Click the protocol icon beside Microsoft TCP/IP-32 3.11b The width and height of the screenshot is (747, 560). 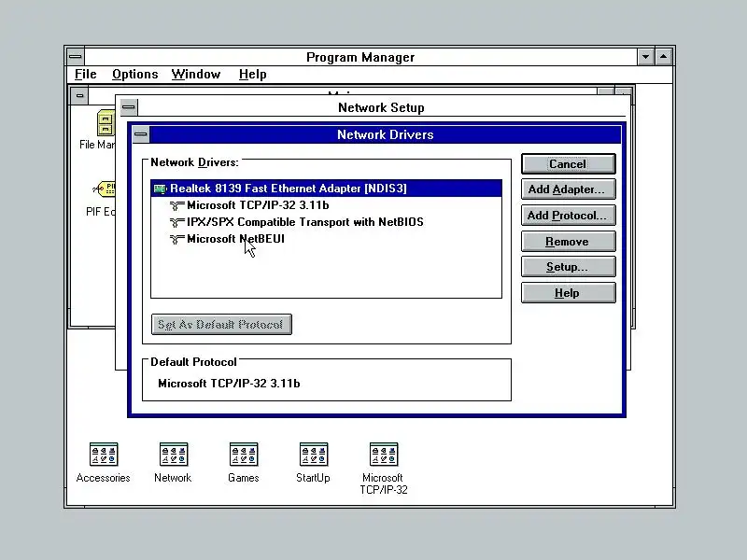[176, 205]
